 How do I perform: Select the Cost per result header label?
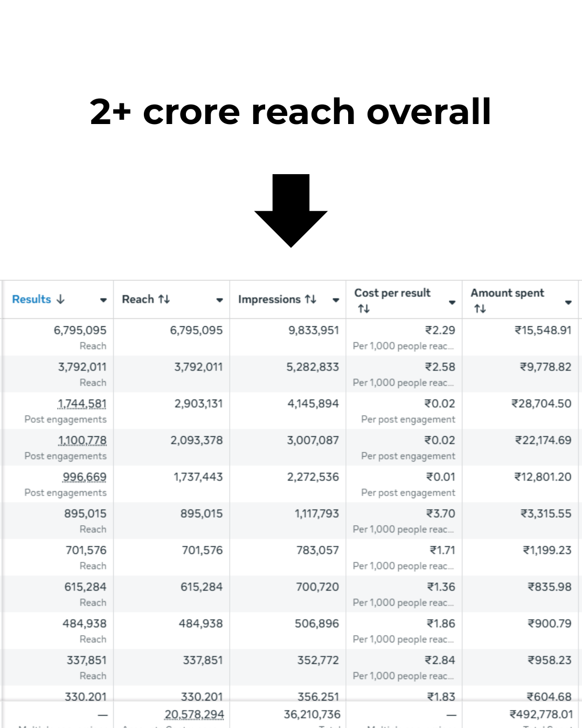pos(392,293)
